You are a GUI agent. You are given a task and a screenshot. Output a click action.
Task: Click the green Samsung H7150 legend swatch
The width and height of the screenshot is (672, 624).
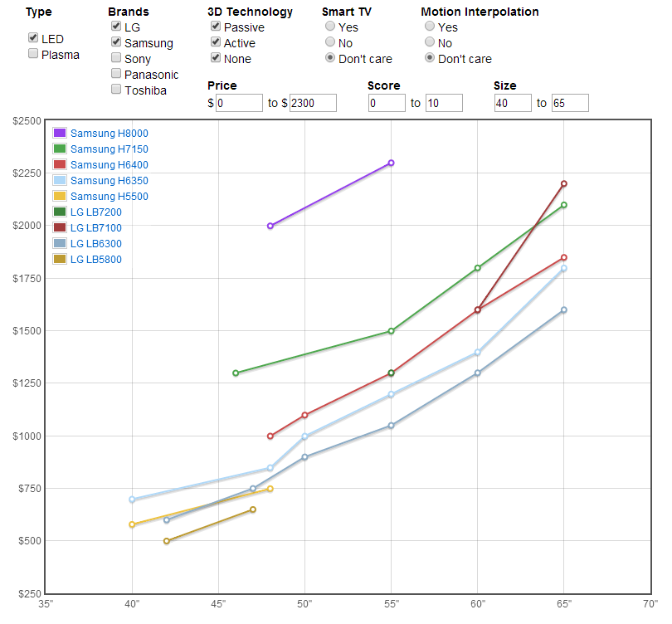[60, 149]
